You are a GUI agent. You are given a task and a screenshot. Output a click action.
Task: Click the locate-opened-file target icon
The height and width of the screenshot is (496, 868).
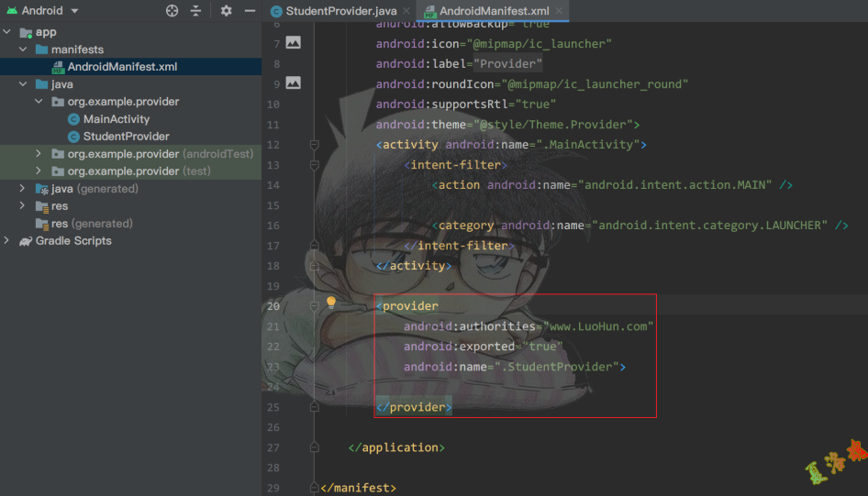pos(172,11)
